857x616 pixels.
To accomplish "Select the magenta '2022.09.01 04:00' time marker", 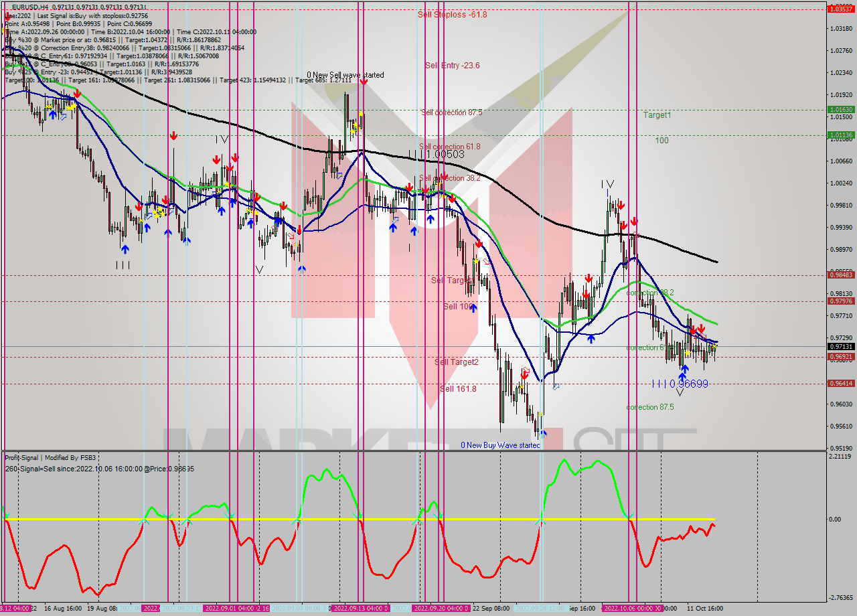I will (x=231, y=609).
